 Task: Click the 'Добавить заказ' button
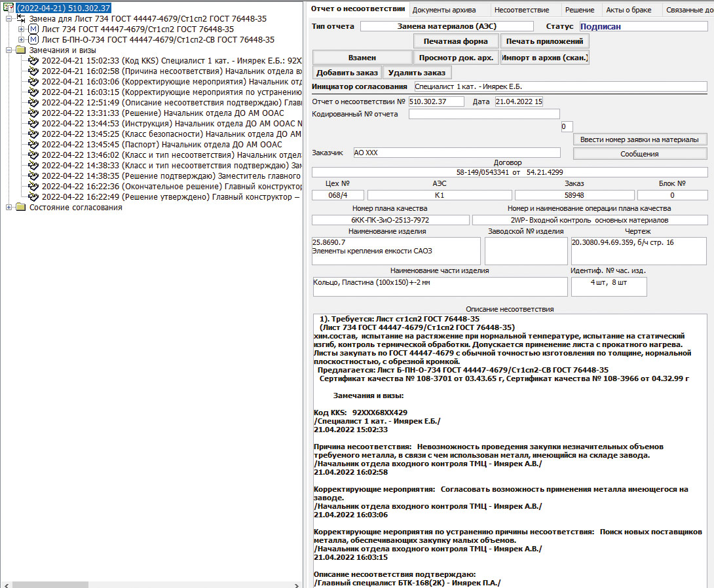(347, 73)
